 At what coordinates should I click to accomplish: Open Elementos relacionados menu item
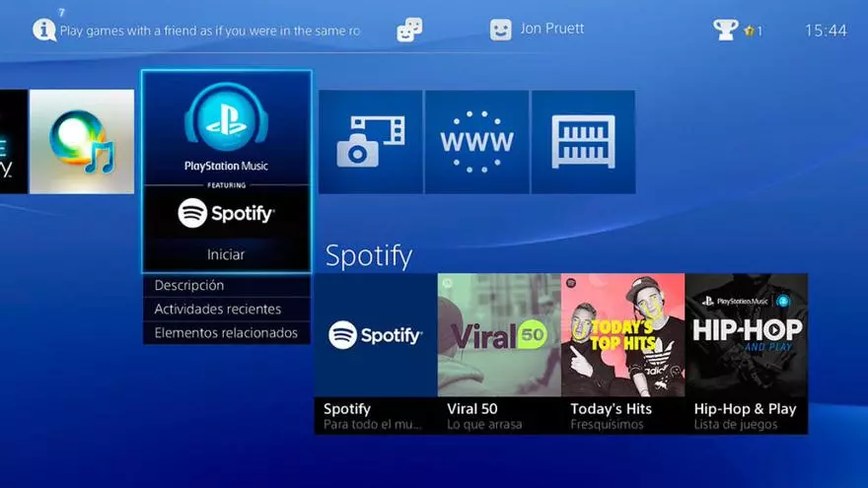(226, 333)
